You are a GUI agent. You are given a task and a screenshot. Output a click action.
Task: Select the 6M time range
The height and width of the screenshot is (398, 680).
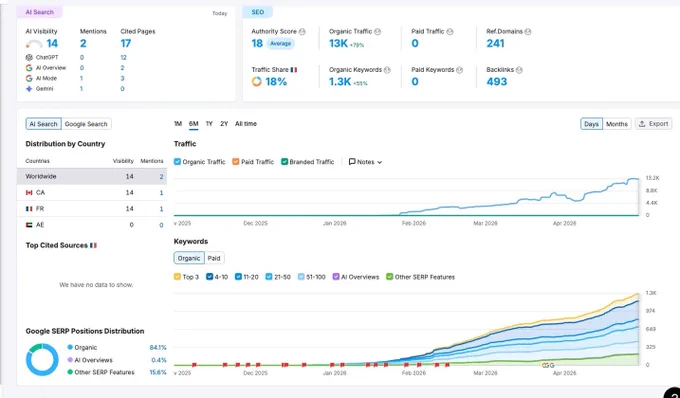coord(193,124)
